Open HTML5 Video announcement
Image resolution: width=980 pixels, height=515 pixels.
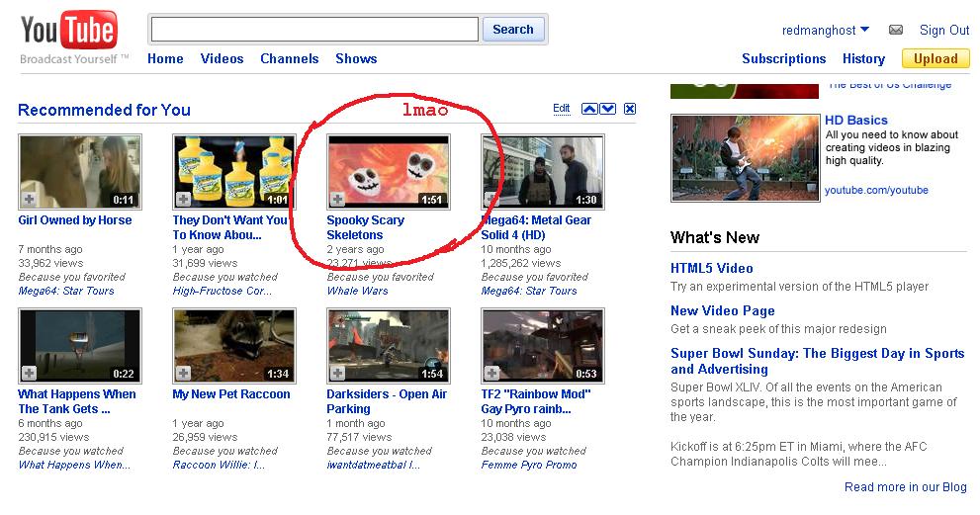click(x=712, y=268)
